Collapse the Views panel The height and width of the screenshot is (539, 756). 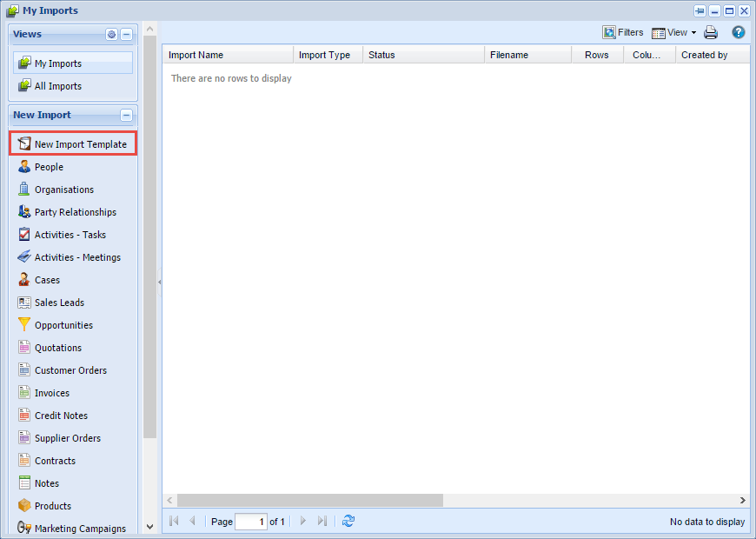pos(126,34)
